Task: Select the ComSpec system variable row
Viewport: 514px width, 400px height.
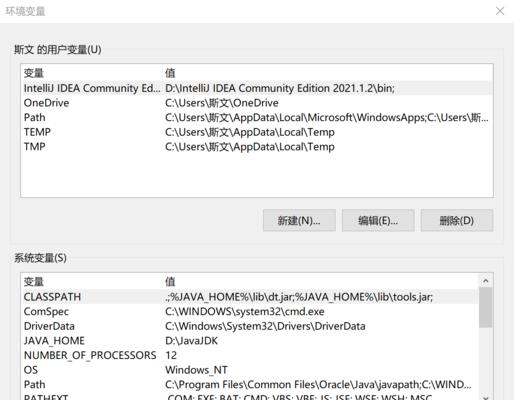Action: coord(250,311)
